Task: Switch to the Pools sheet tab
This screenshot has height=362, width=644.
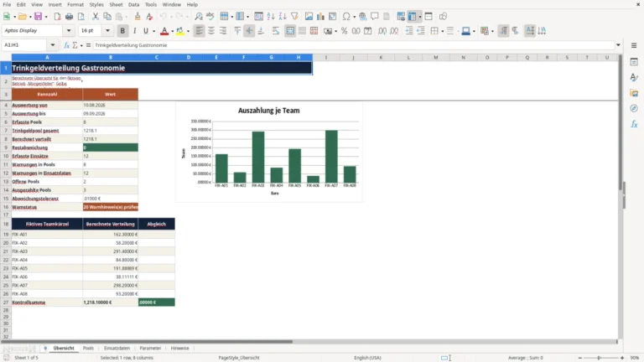Action: click(88, 348)
